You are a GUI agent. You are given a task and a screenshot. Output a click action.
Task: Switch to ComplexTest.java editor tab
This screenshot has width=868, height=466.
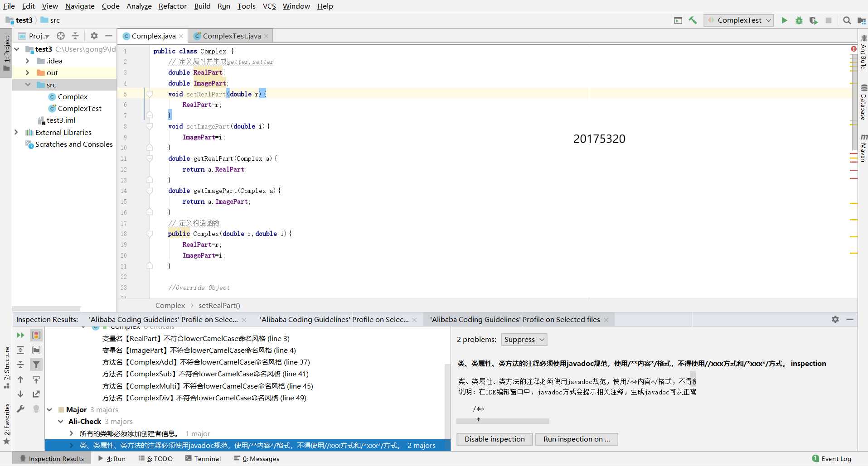(231, 36)
